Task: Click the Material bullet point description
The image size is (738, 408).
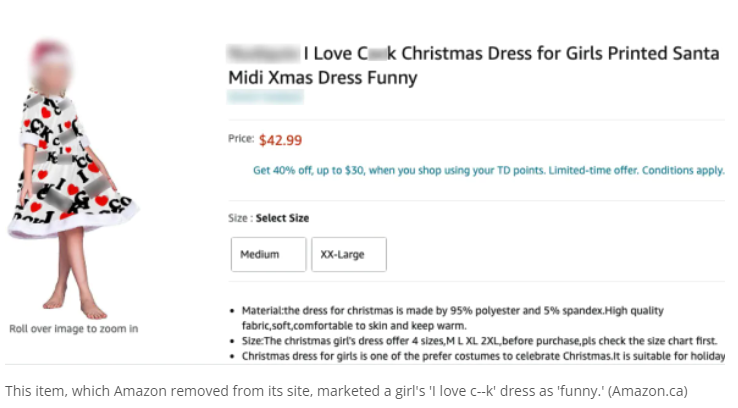Action: 452,317
